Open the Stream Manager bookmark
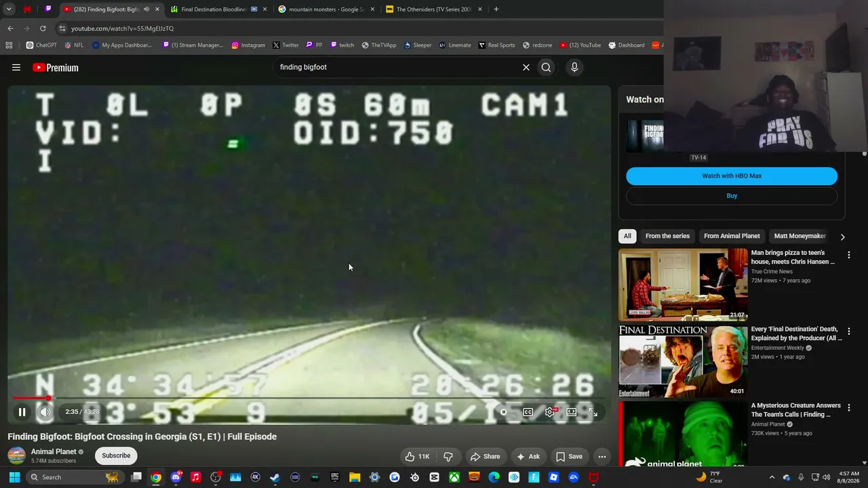868x488 pixels. [x=193, y=45]
